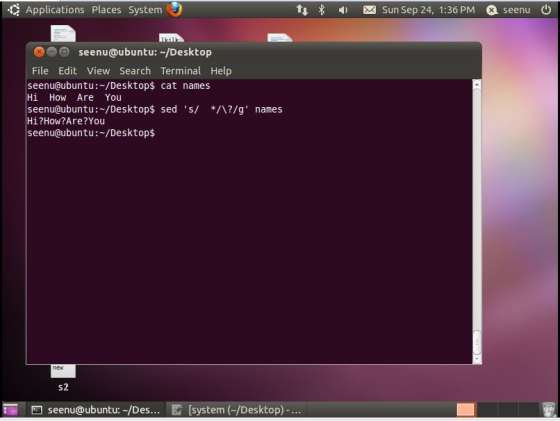Close the terminal window

click(39, 52)
